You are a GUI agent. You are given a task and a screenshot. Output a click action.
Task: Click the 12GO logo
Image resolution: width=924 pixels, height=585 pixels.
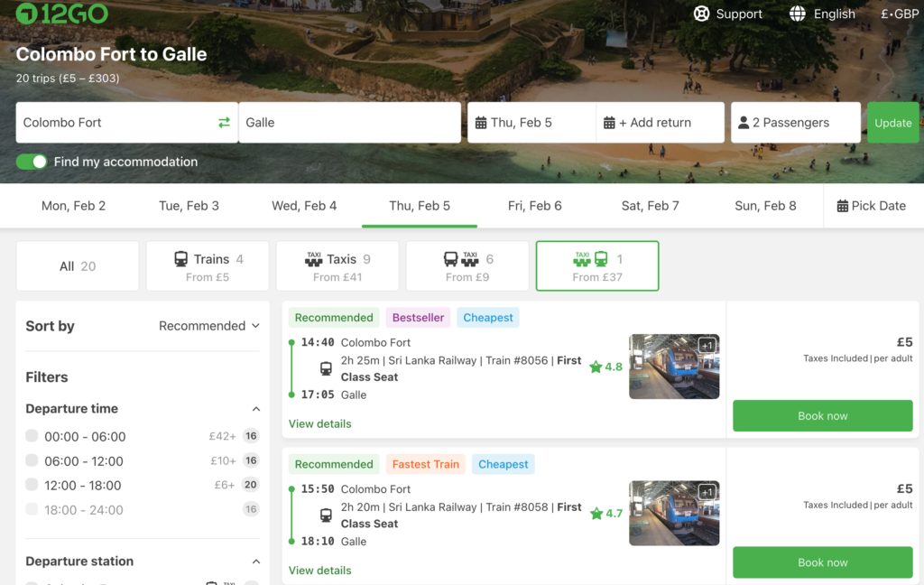[x=62, y=14]
